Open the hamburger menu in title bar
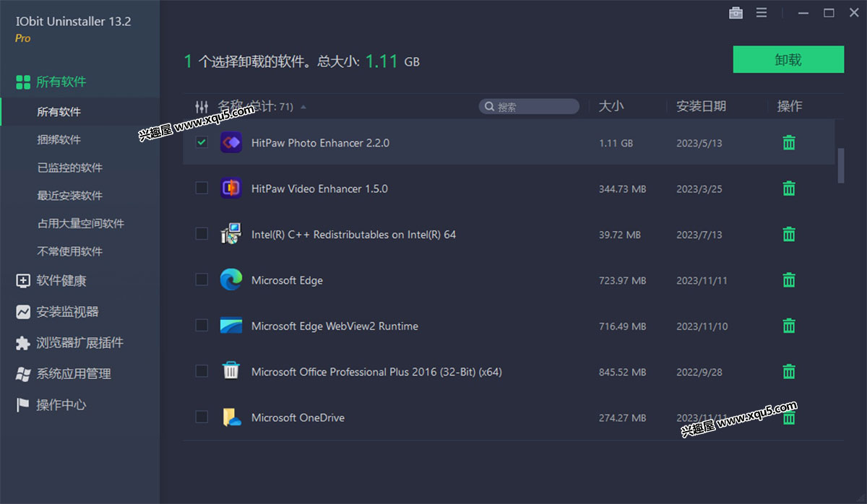 pos(762,12)
